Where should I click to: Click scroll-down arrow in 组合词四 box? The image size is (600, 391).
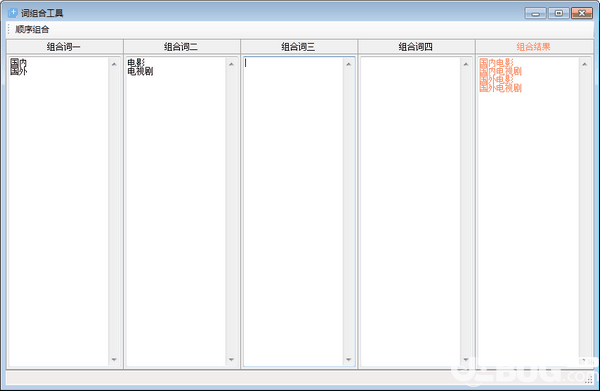466,359
